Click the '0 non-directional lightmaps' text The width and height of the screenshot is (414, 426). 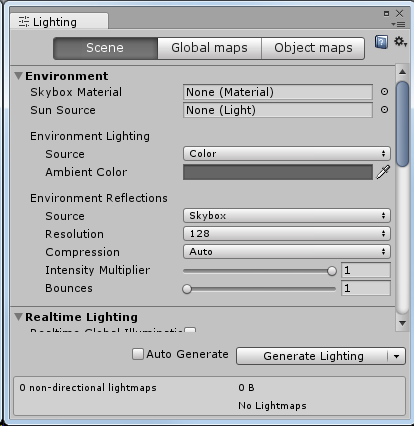coord(88,388)
